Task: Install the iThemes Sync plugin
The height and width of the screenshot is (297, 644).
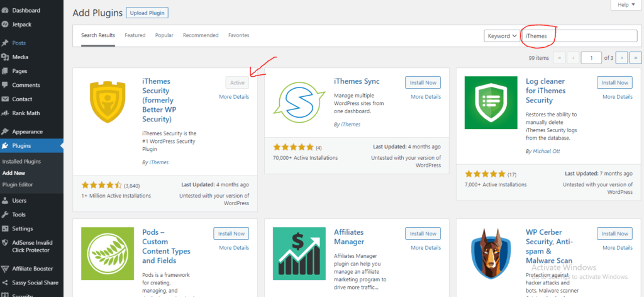Action: click(423, 82)
